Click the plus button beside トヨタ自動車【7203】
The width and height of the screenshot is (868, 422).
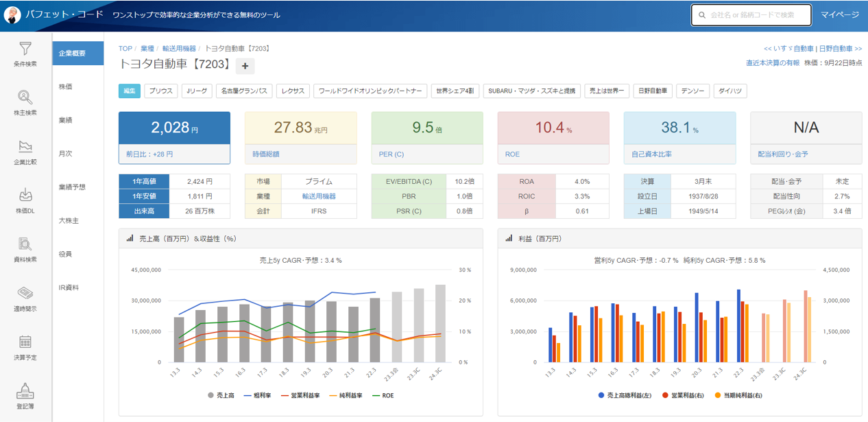[245, 66]
